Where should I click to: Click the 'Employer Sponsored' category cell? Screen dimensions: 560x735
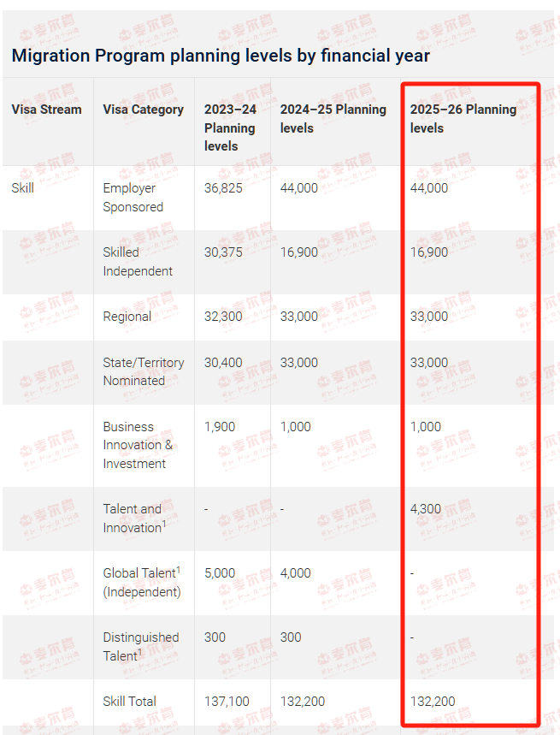point(133,198)
